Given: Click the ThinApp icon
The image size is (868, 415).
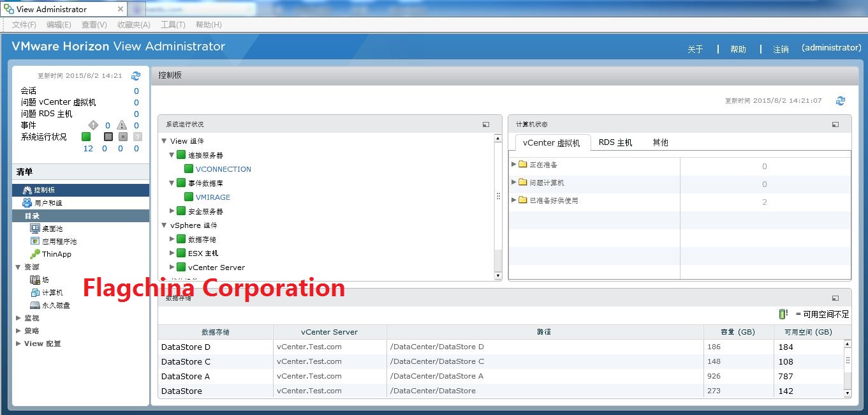Looking at the screenshot, I should 35,254.
